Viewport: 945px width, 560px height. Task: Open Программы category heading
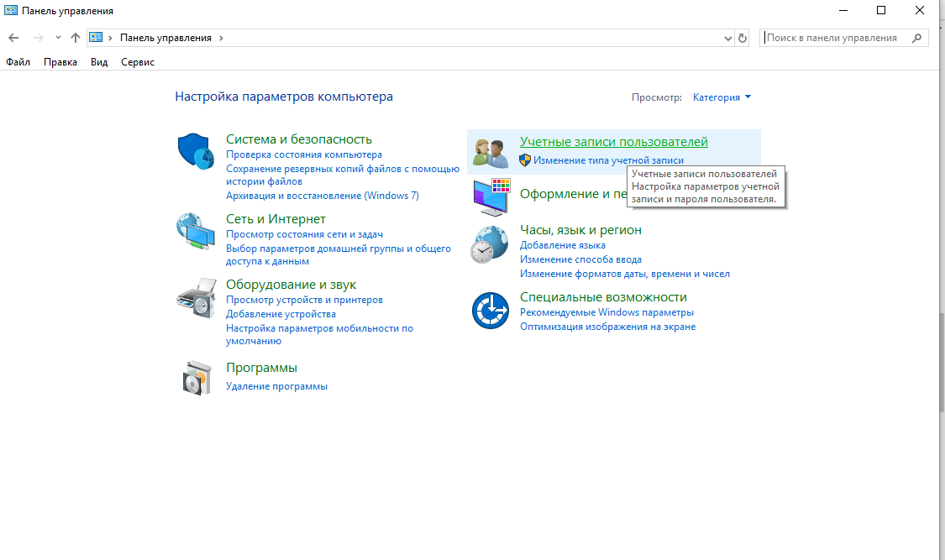pyautogui.click(x=261, y=367)
